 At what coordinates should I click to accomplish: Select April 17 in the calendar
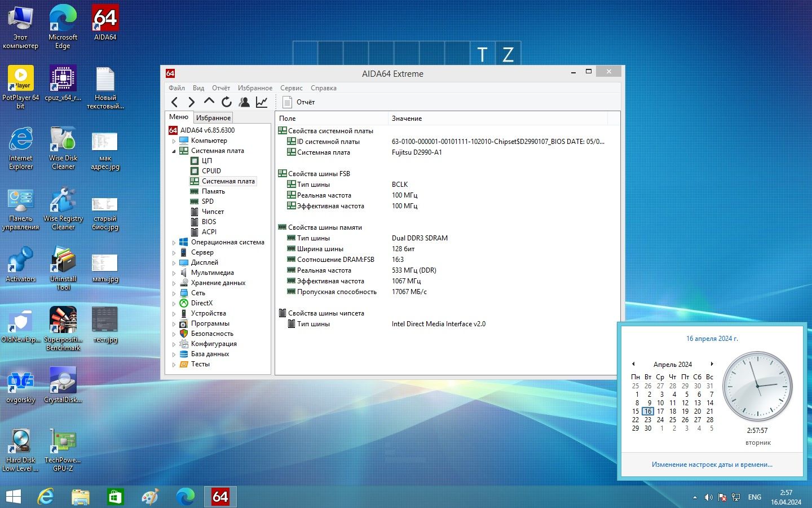pyautogui.click(x=660, y=411)
